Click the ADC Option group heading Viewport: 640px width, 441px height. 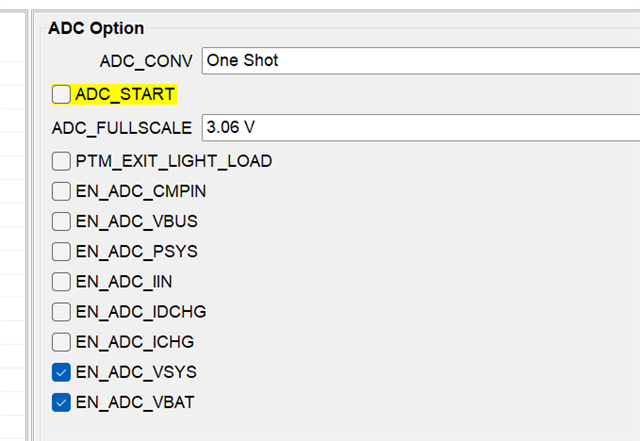(96, 29)
